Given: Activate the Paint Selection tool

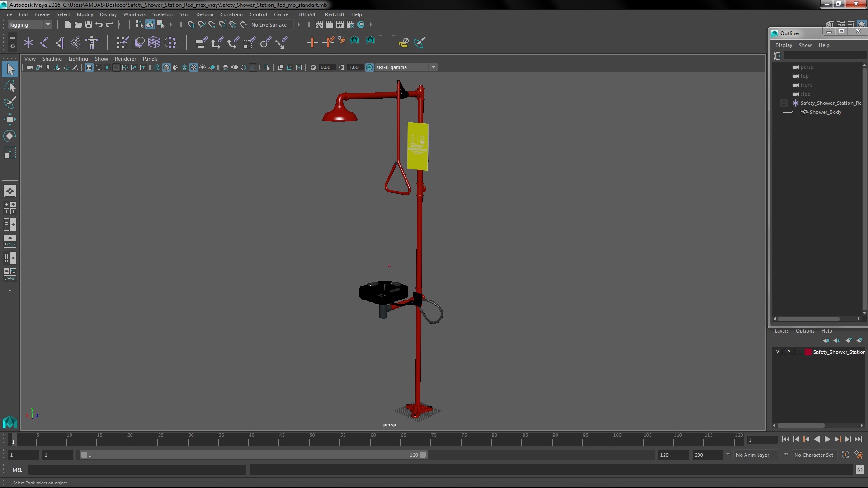Looking at the screenshot, I should pyautogui.click(x=10, y=103).
